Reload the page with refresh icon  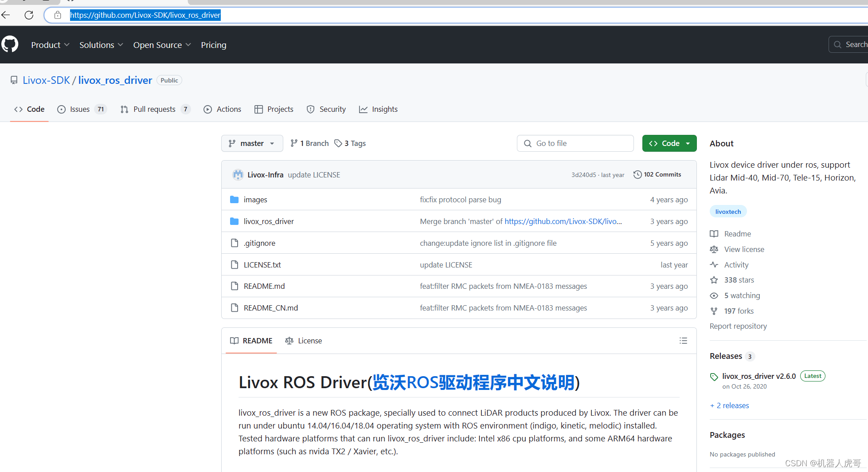click(29, 15)
